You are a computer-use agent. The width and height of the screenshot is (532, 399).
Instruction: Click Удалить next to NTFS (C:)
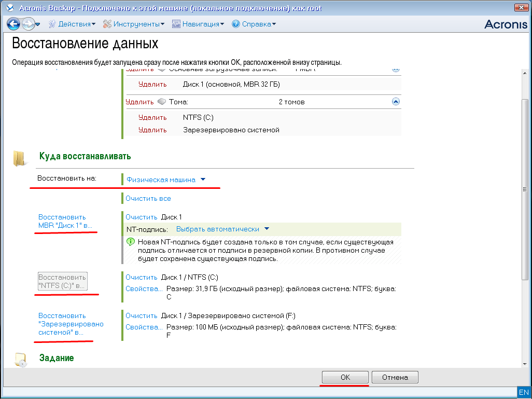[x=152, y=118]
